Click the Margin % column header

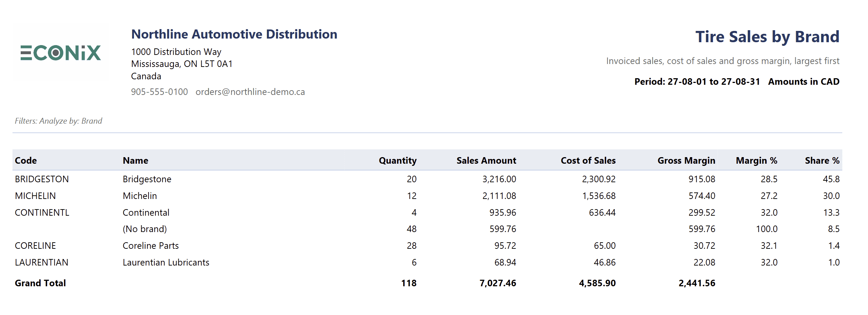(x=757, y=160)
